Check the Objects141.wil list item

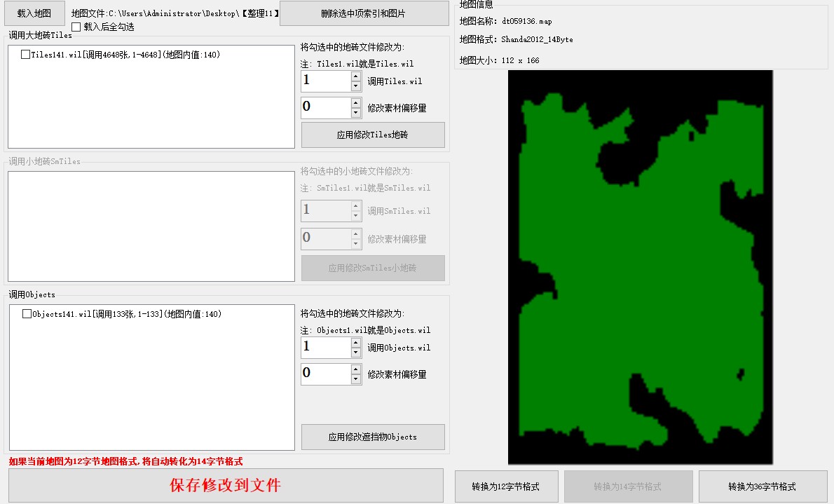pyautogui.click(x=27, y=314)
